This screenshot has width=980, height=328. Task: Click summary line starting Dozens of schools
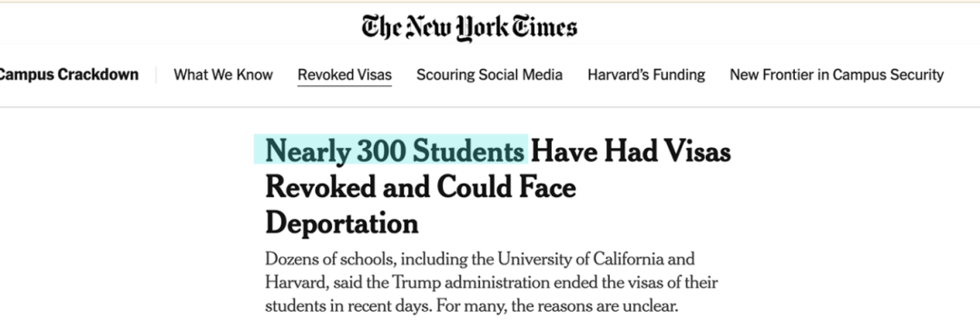(x=480, y=259)
